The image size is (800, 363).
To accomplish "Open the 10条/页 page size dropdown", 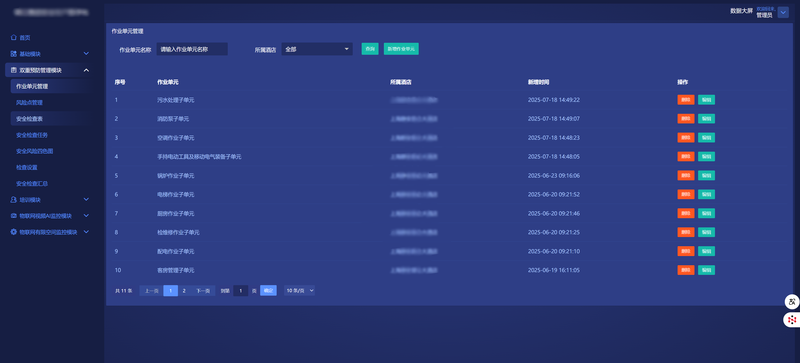I will click(x=299, y=291).
